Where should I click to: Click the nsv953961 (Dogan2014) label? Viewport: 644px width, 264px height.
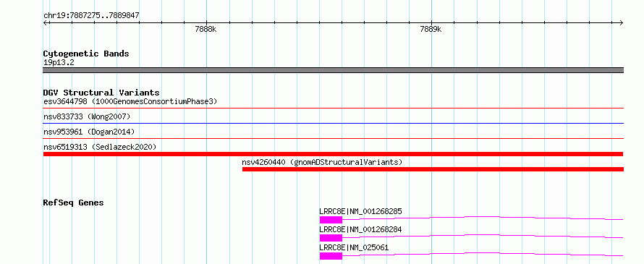tap(89, 132)
